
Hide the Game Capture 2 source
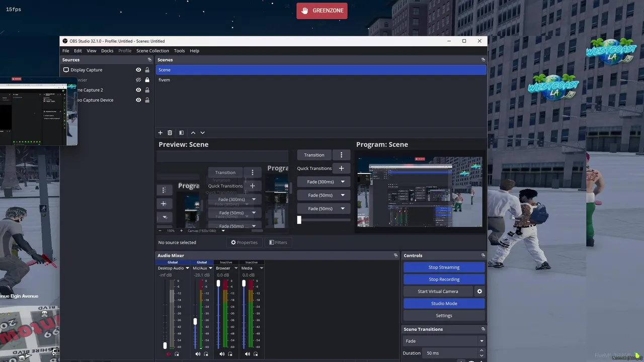(x=138, y=90)
